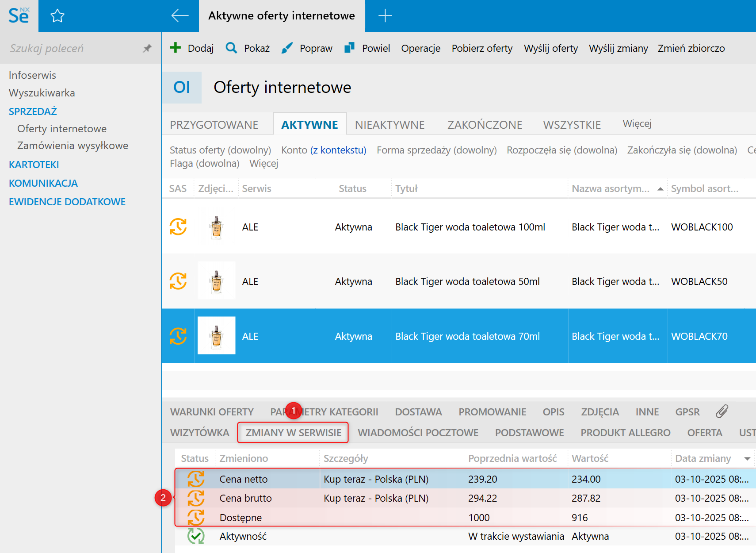Click the Se NX application logo
Image resolution: width=756 pixels, height=553 pixels.
pos(19,15)
